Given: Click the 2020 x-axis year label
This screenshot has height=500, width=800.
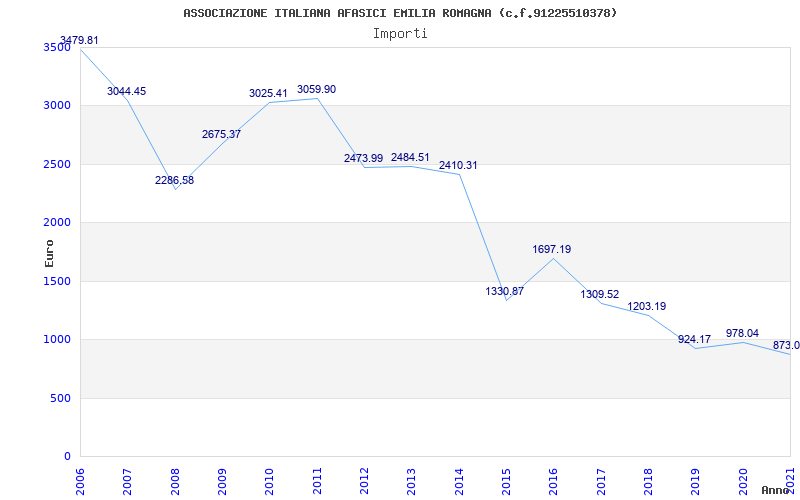Looking at the screenshot, I should [x=743, y=481].
